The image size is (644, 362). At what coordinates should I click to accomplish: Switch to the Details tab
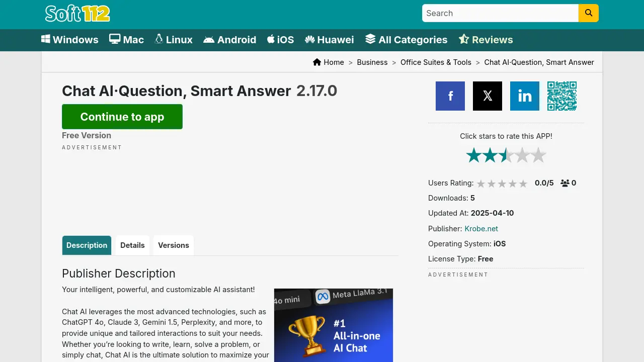pyautogui.click(x=132, y=245)
